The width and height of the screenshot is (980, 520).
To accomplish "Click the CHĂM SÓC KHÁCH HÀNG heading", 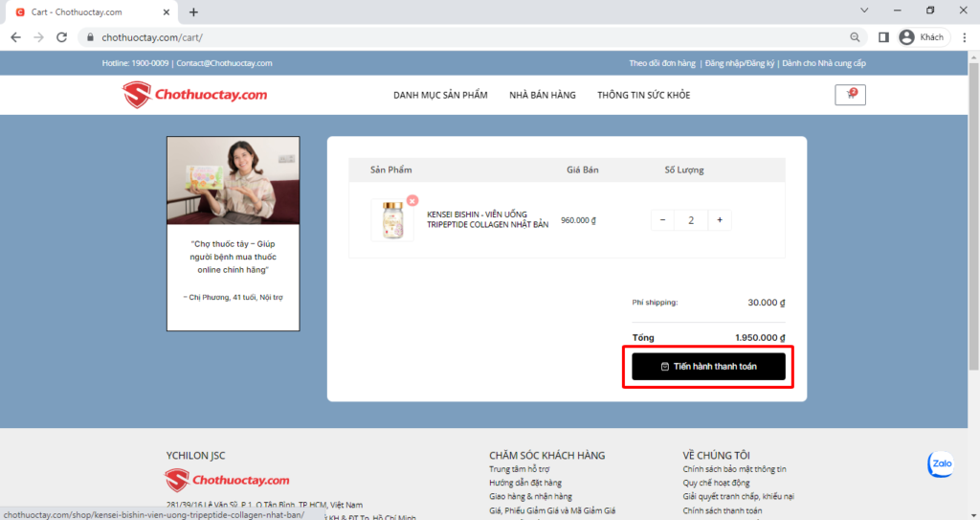I will pyautogui.click(x=546, y=456).
